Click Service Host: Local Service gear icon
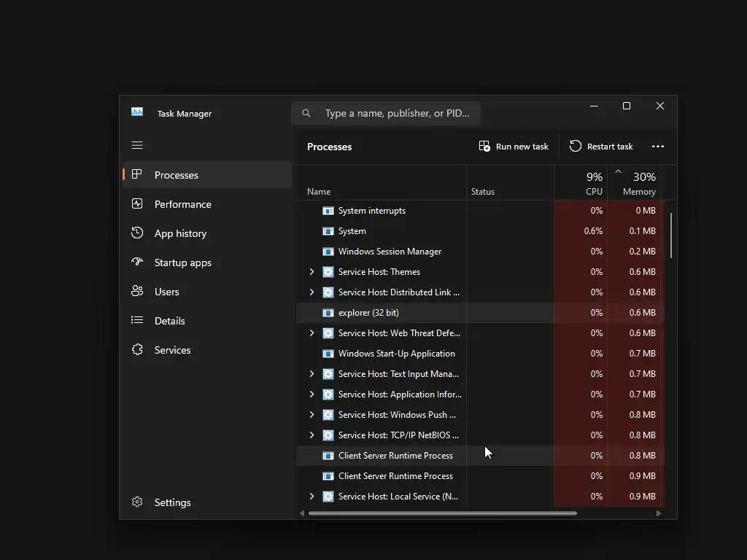Screen dimensions: 747x560 (x=328, y=497)
